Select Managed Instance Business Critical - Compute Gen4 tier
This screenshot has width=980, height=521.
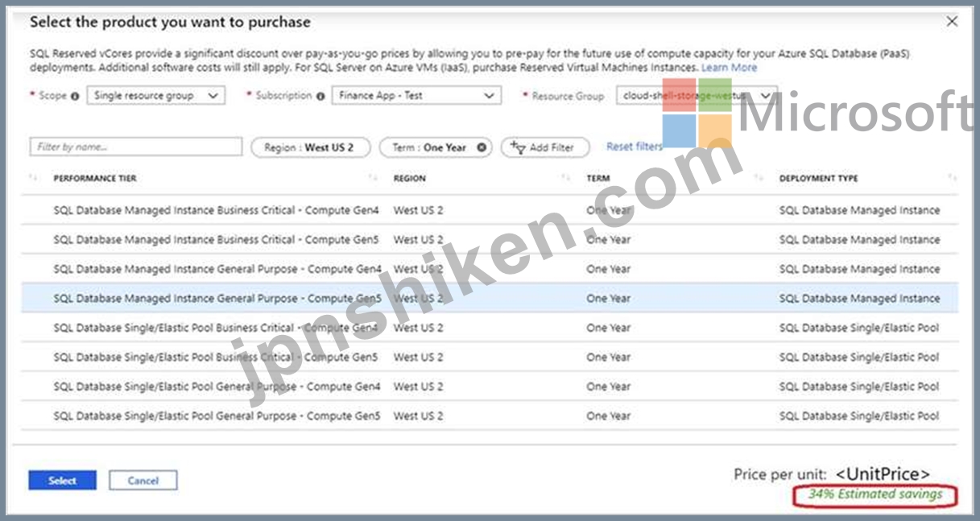pos(217,210)
